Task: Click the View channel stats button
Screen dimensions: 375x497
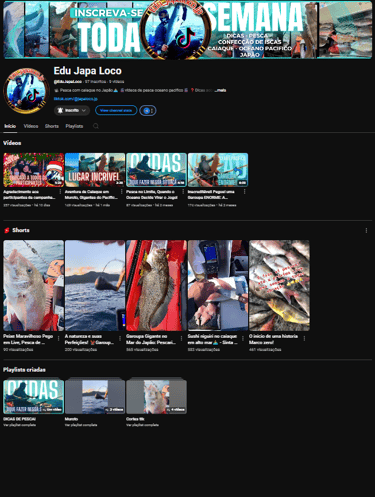Action: tap(116, 110)
